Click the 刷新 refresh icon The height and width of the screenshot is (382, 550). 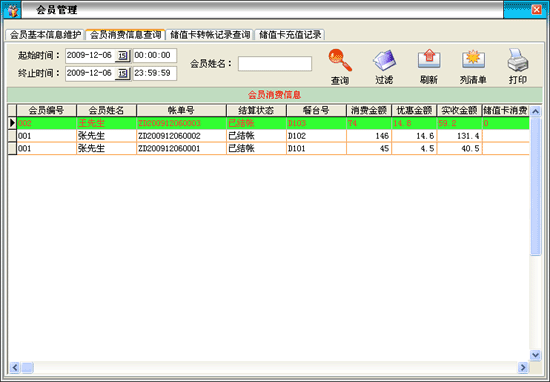[429, 59]
